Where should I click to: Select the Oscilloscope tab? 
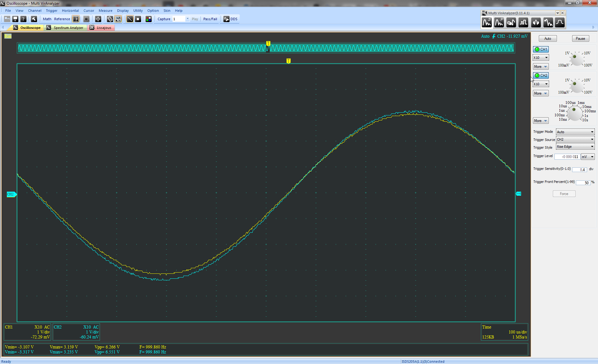pyautogui.click(x=27, y=28)
